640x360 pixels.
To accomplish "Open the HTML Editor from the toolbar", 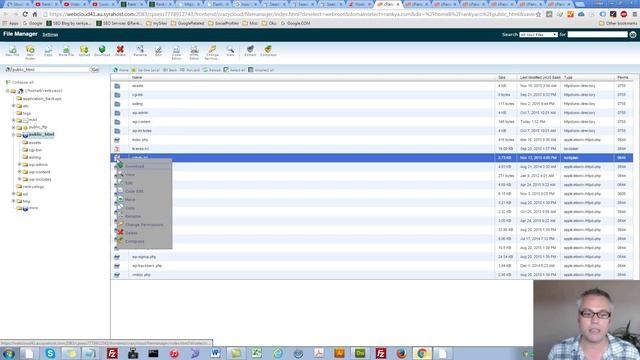I will [194, 53].
